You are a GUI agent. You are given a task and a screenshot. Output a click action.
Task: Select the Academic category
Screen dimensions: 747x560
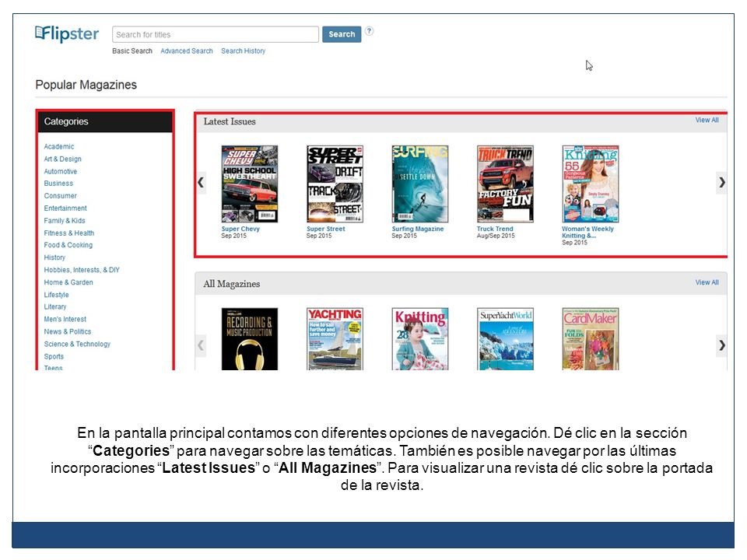pos(59,147)
